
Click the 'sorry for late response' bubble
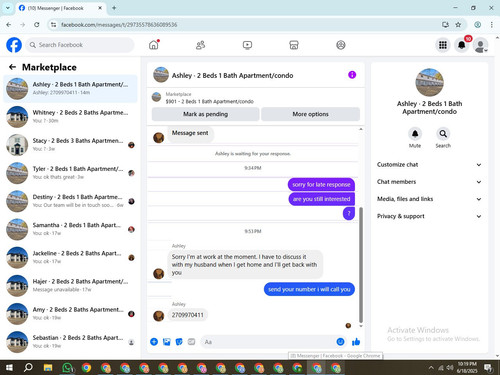(x=321, y=184)
